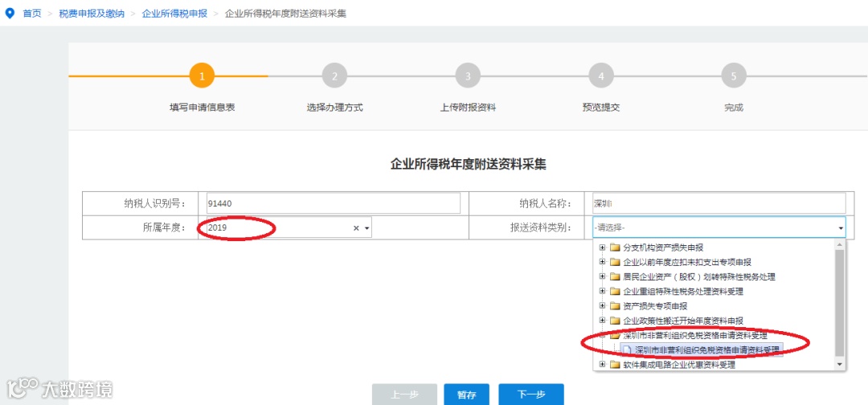Clear the 所属年度 value with the x
Screen dimensions: 868x405
pos(357,228)
